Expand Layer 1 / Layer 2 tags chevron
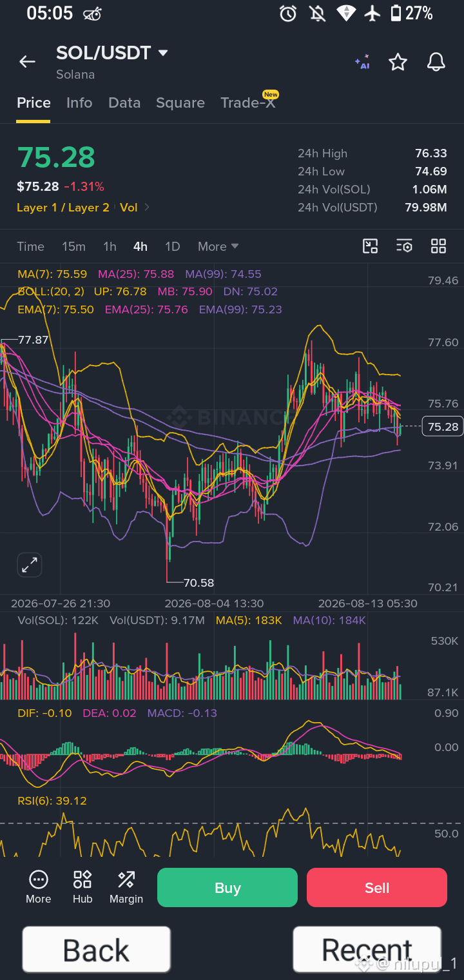Viewport: 464px width, 980px height. pyautogui.click(x=147, y=208)
